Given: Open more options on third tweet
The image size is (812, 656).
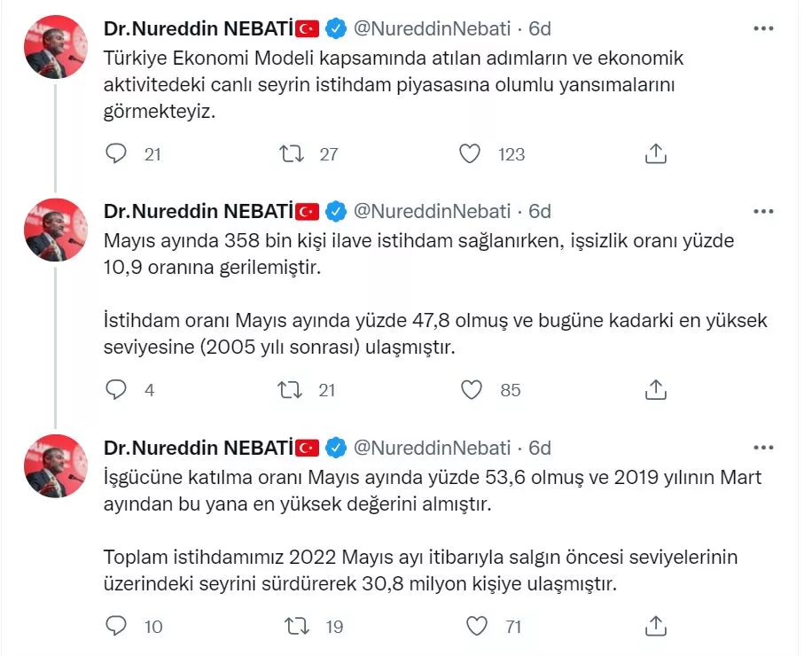Looking at the screenshot, I should pos(762,447).
